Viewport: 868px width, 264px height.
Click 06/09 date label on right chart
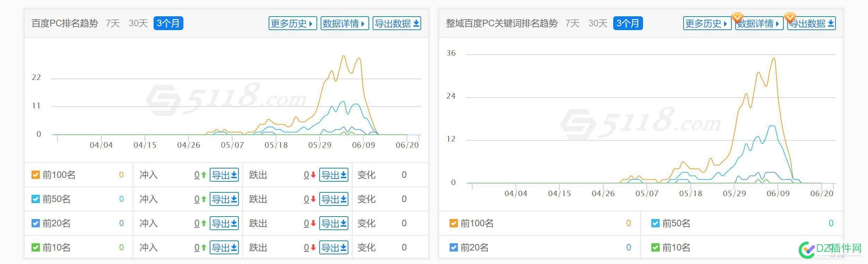[x=778, y=193]
